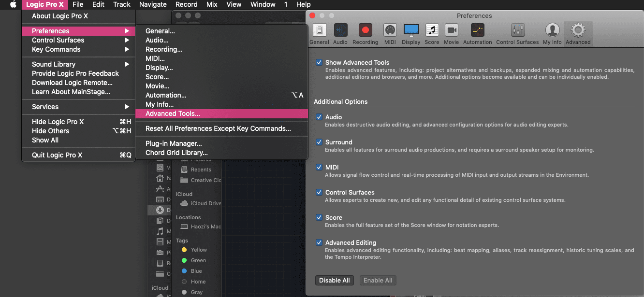Select iCloud Drive in the Finder sidebar
Screen dimensions: 644x297
(x=200, y=203)
